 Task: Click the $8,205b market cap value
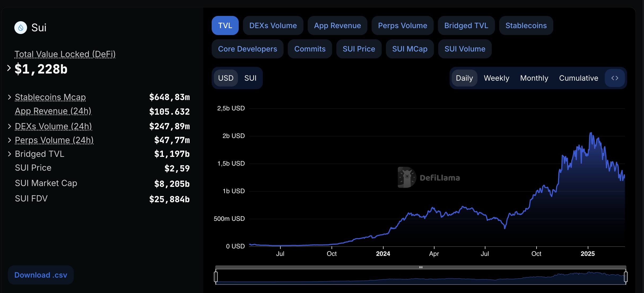click(x=172, y=184)
